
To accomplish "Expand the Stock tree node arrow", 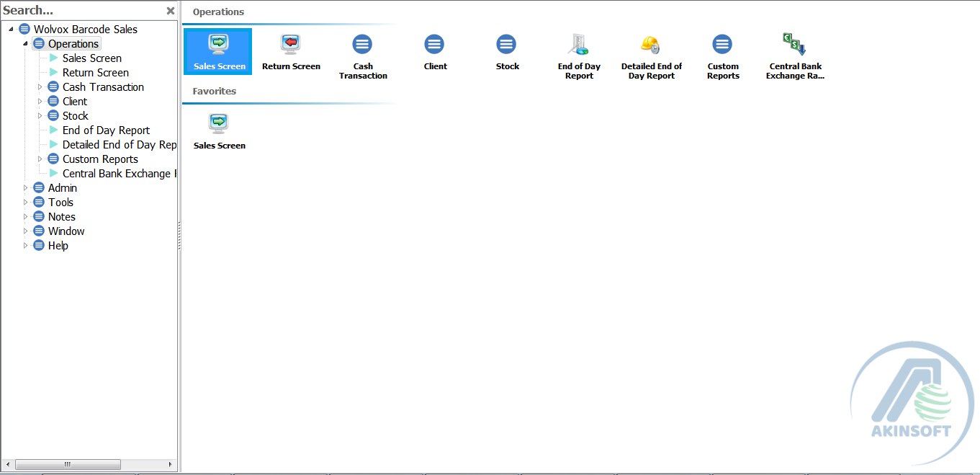I will point(40,116).
